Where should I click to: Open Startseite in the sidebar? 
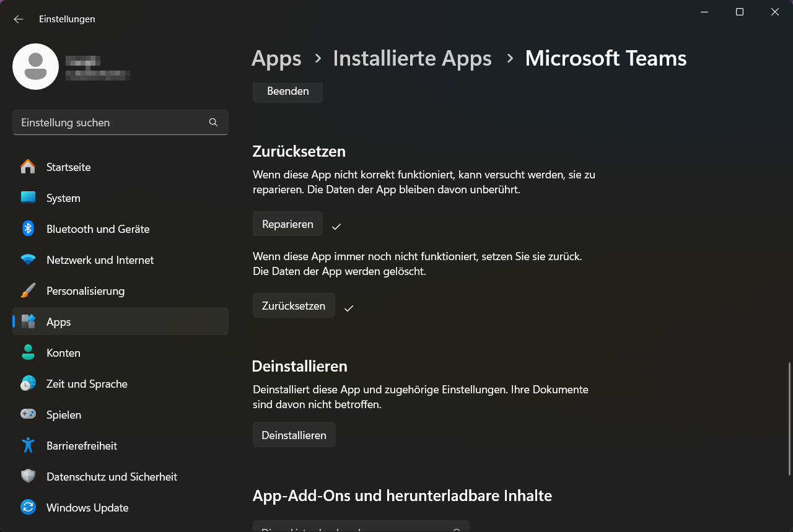tap(120, 167)
